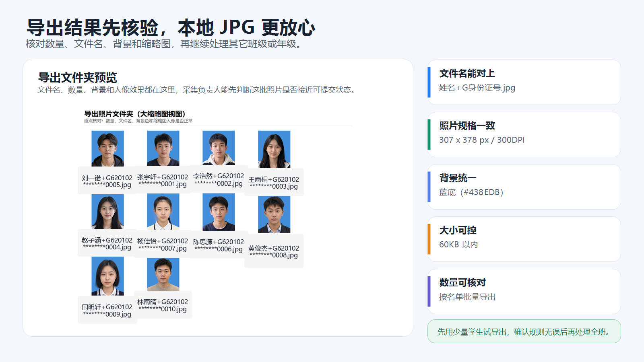Screen dimensions: 644x362
Task: Open the 杨佳怡 photo thumbnail
Action: tap(163, 212)
